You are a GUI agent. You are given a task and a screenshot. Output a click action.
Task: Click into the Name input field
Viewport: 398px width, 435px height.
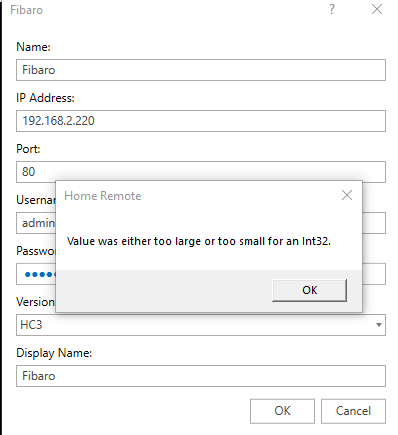coord(201,70)
